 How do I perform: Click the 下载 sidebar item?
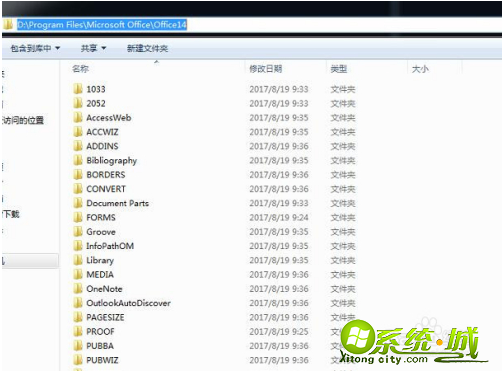pos(11,214)
